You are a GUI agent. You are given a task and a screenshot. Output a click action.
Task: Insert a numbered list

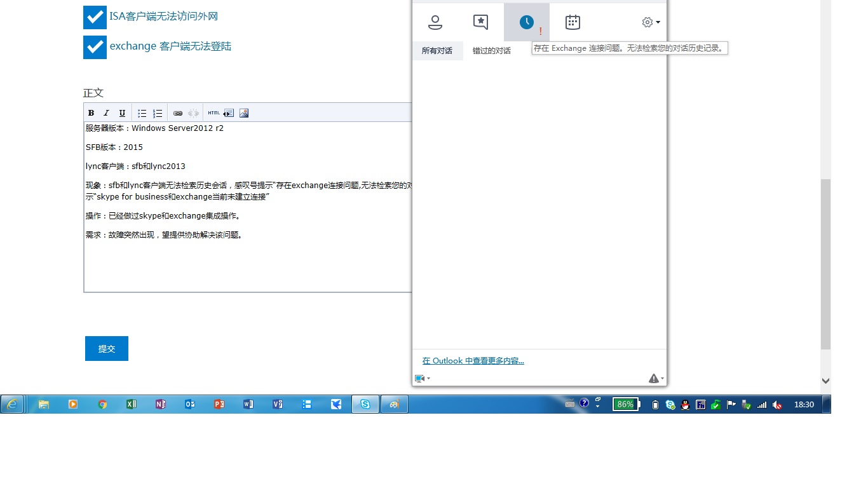pyautogui.click(x=158, y=113)
